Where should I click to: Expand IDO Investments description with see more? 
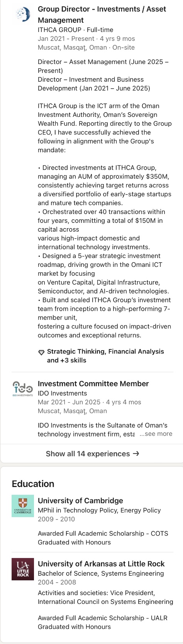(156, 434)
